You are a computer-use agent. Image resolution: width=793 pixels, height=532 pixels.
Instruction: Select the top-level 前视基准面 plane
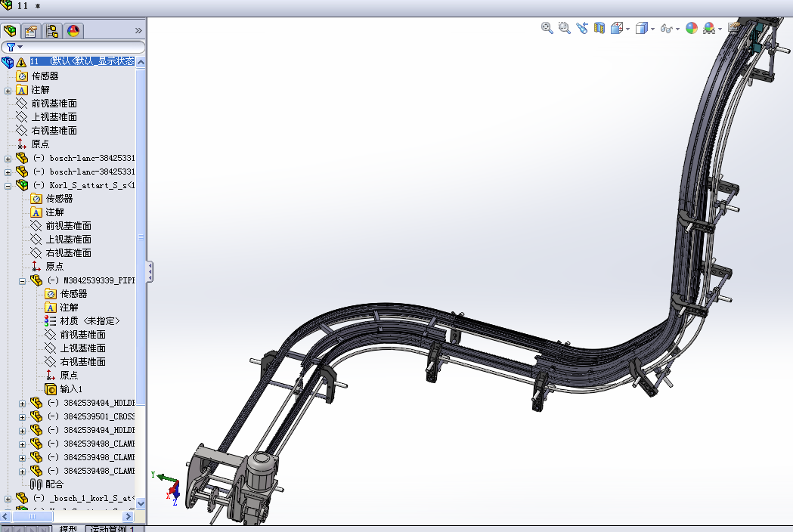[x=54, y=104]
